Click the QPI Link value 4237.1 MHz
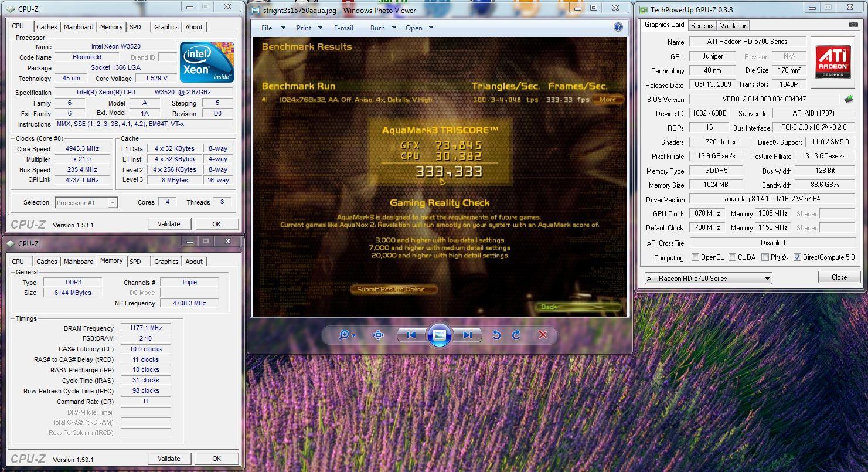Screen dimensions: 868x472 point(83,180)
